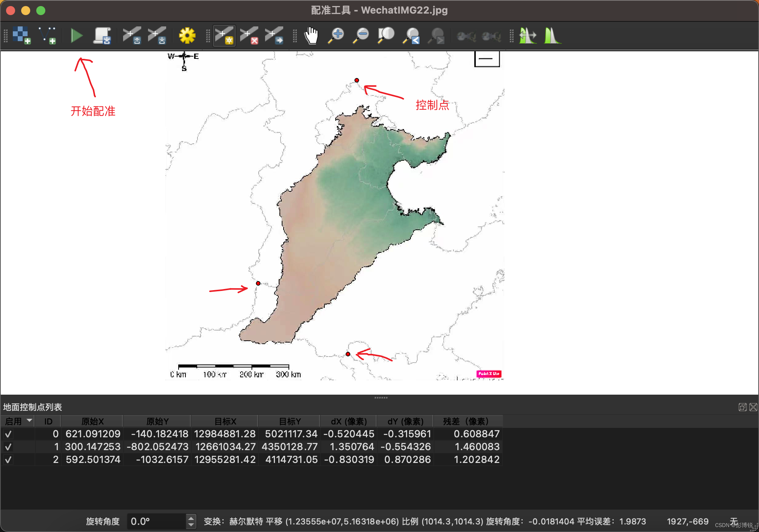Load GCP points from file
Viewport: 759px width, 532px height.
pyautogui.click(x=132, y=35)
